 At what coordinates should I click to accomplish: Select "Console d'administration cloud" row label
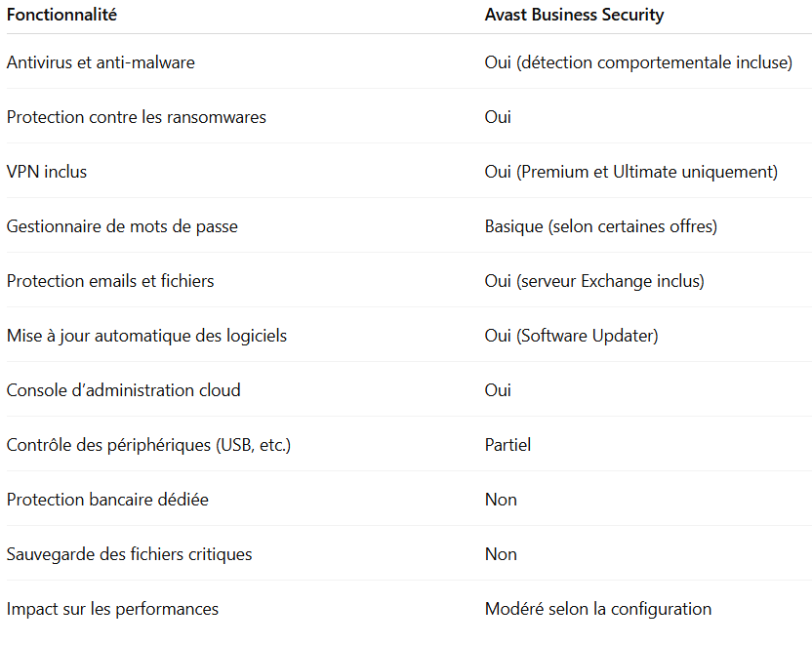point(123,390)
